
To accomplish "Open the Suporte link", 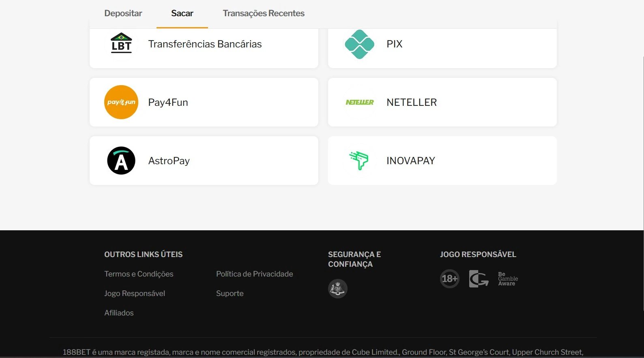I will (230, 294).
